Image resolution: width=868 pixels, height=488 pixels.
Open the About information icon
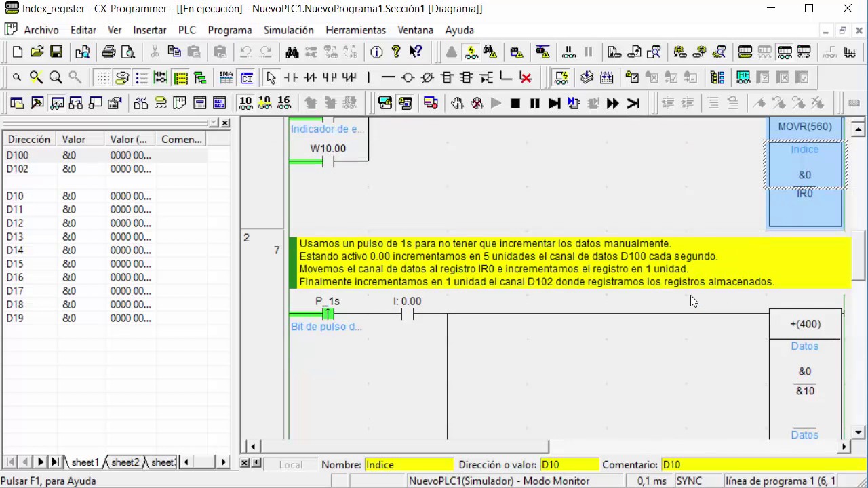pyautogui.click(x=376, y=52)
